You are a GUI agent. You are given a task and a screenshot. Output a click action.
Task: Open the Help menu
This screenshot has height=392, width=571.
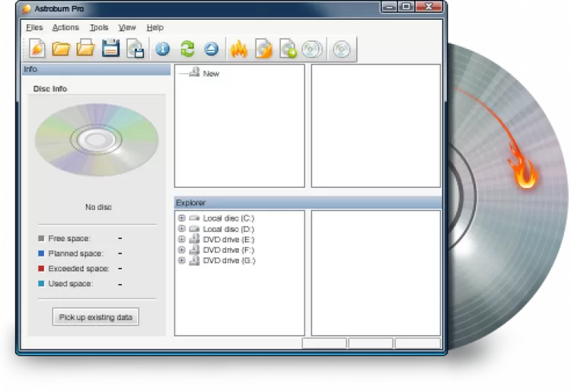[155, 27]
